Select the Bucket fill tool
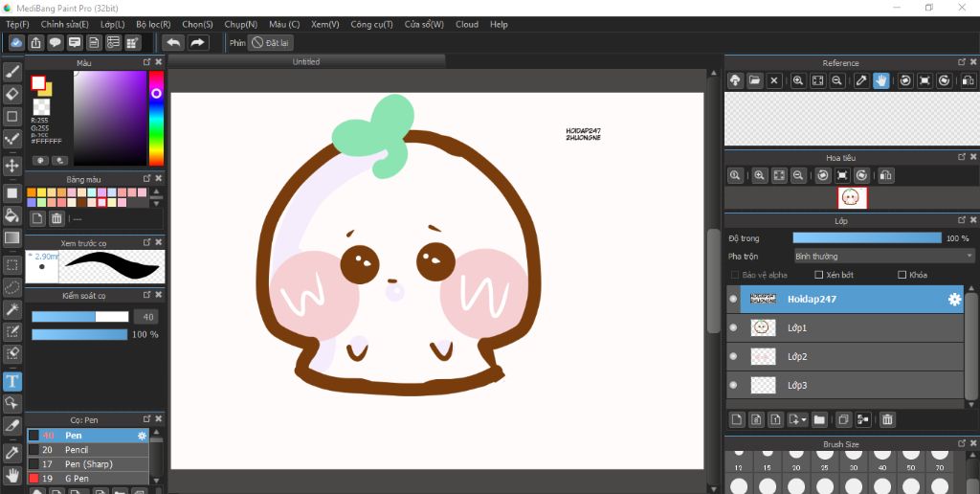The height and width of the screenshot is (494, 980). point(12,215)
